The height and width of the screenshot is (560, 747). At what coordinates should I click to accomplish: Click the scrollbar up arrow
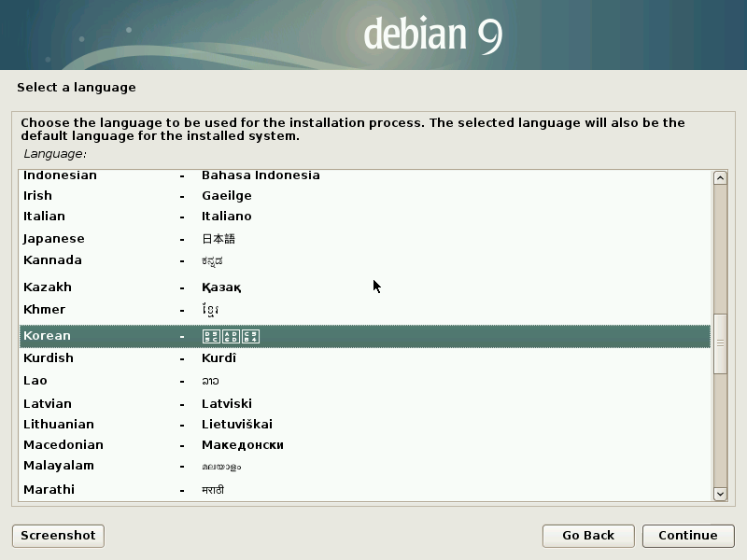(720, 178)
